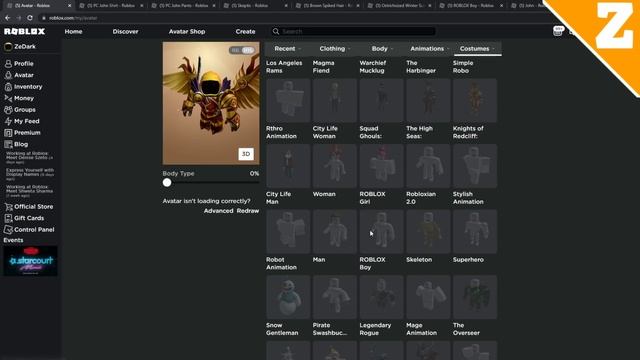Go to Home in top navigation
Viewport: 640px width, 360px height.
[73, 31]
